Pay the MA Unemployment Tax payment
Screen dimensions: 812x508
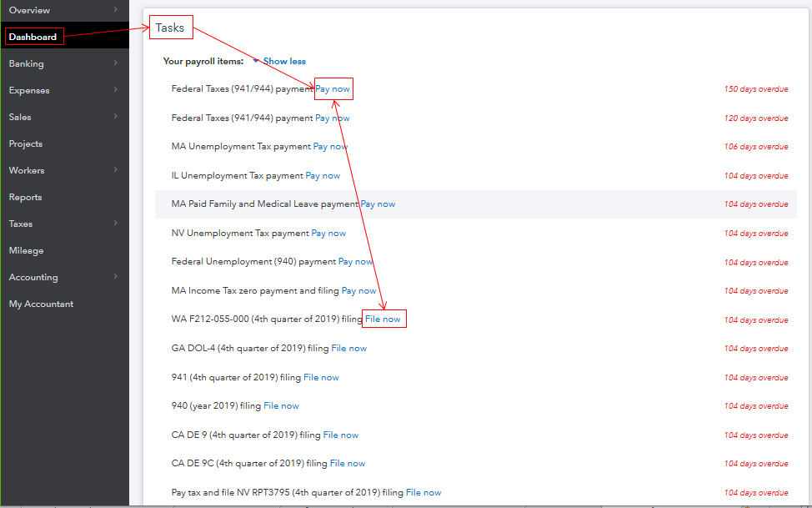coord(329,146)
